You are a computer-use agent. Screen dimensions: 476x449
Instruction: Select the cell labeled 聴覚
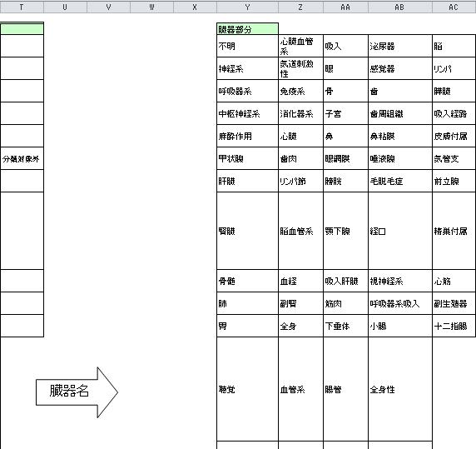pos(247,389)
